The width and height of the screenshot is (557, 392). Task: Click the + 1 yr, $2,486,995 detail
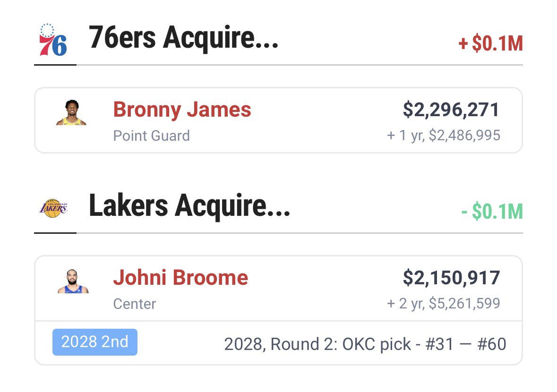(444, 135)
